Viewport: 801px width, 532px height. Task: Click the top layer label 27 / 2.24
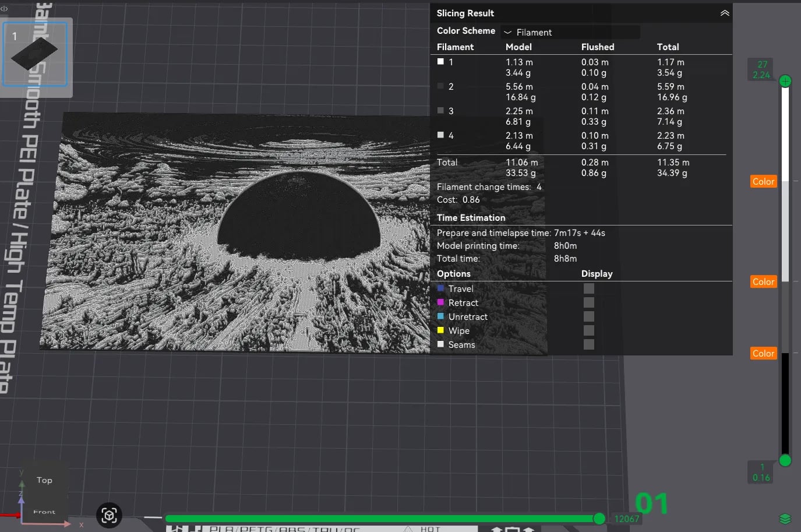pos(761,69)
